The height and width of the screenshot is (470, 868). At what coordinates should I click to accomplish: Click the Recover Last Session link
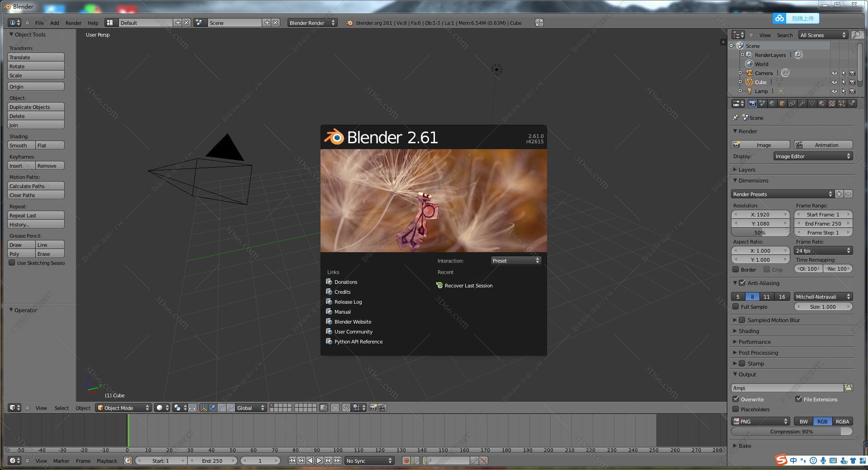[x=468, y=285]
